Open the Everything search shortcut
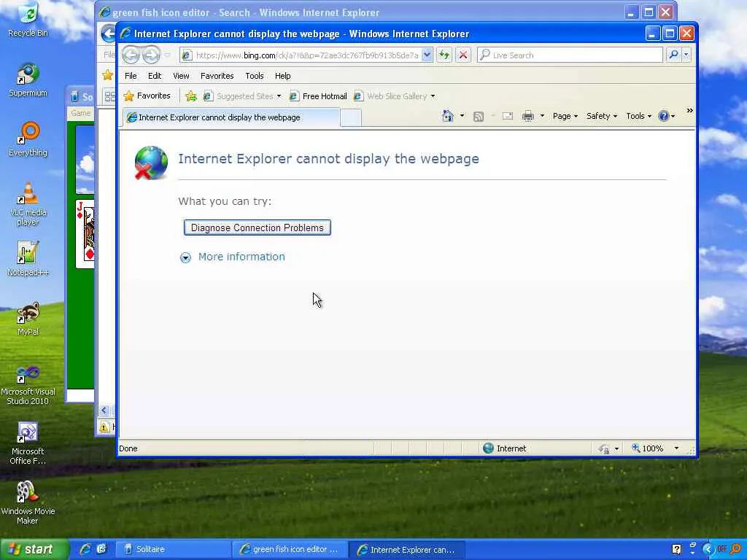Screen dimensions: 747x560 (28, 139)
